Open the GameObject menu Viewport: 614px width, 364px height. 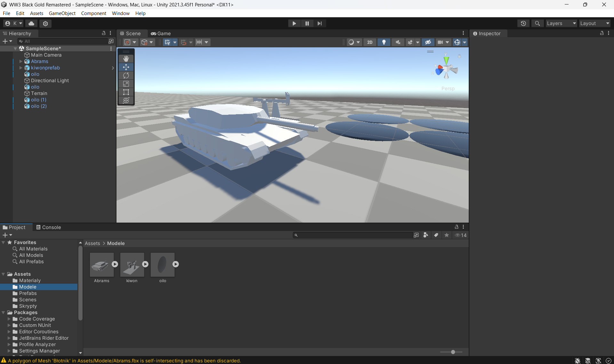62,13
